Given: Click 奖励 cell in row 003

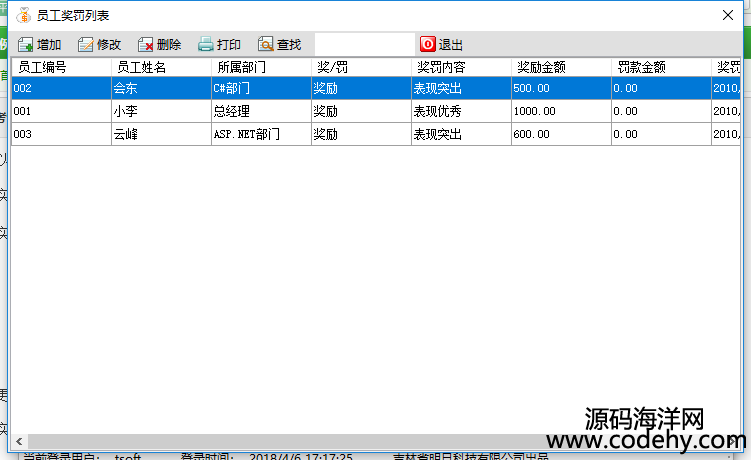Looking at the screenshot, I should click(x=362, y=134).
